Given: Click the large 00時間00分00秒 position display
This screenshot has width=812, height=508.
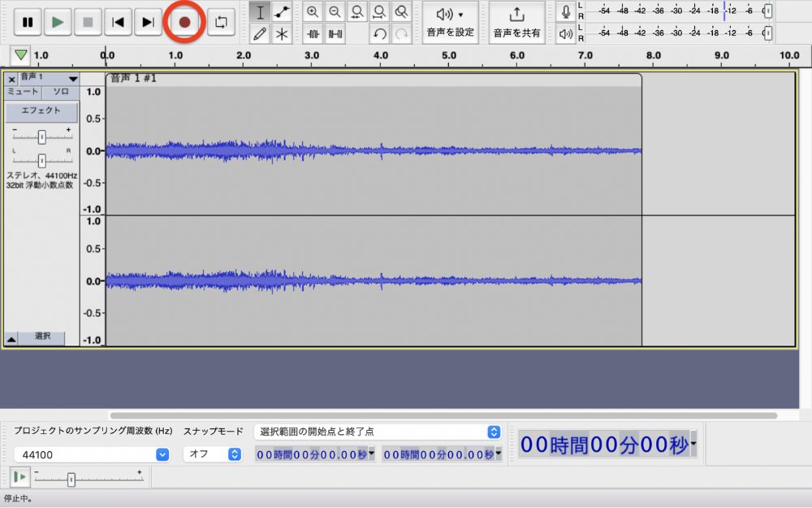Looking at the screenshot, I should [604, 445].
